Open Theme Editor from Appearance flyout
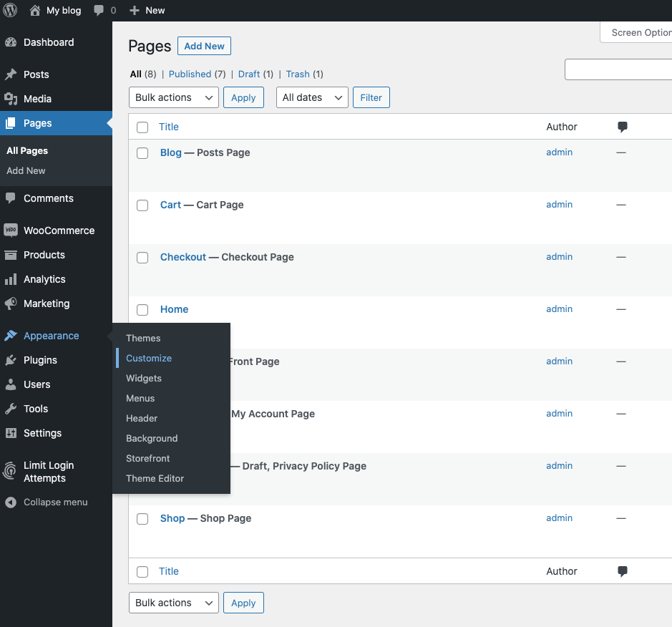This screenshot has height=627, width=672. [x=155, y=478]
